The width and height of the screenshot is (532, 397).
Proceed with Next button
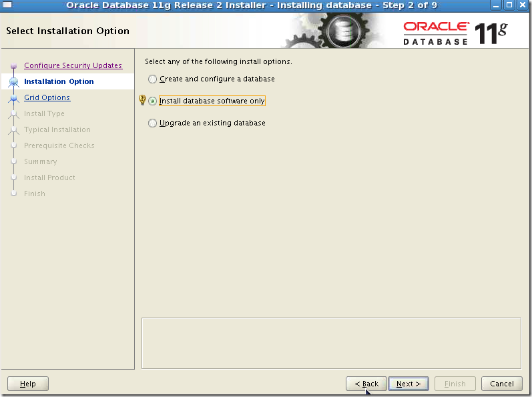click(x=409, y=384)
